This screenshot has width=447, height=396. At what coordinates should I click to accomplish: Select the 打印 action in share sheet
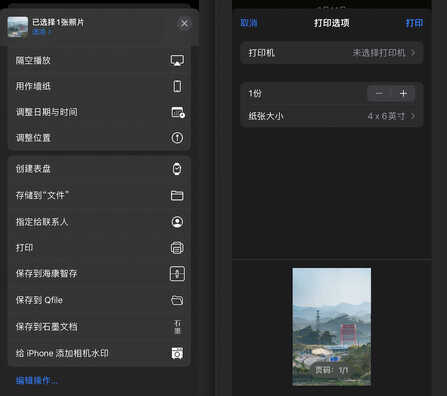tap(99, 248)
